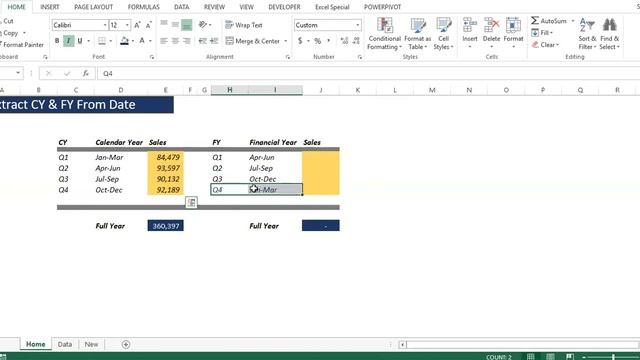Screen dimensions: 640x360
Task: Expand the Name Box dropdown arrow
Action: pyautogui.click(x=18, y=73)
